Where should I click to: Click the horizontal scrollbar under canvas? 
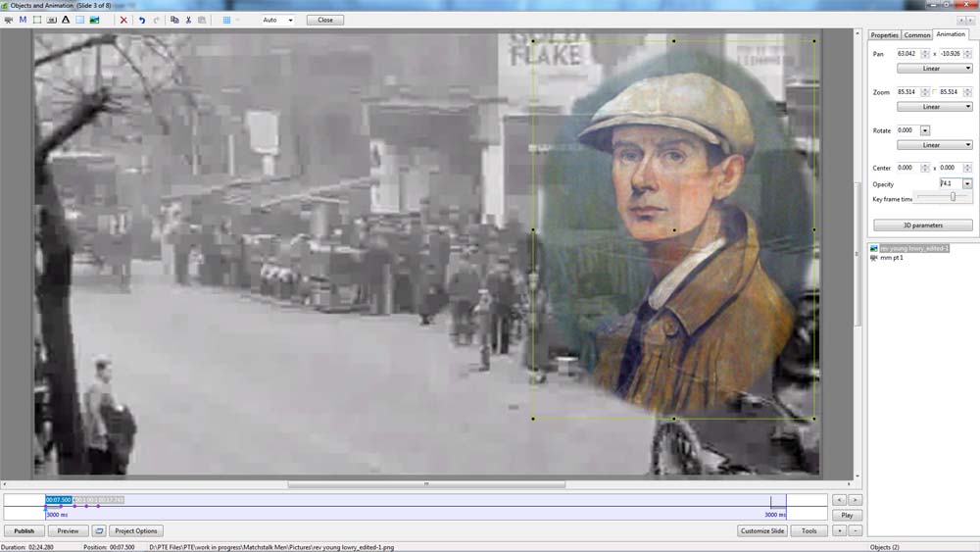click(x=427, y=484)
